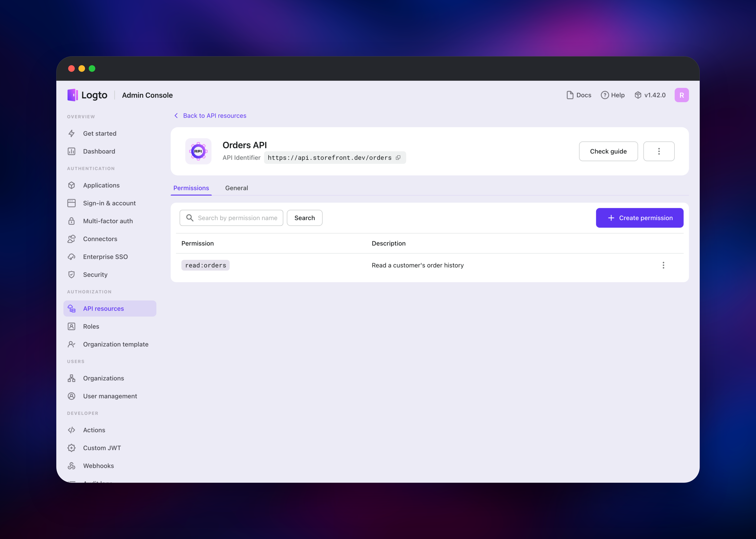Click the read:orders permission tag
This screenshot has height=539, width=756.
click(x=206, y=265)
